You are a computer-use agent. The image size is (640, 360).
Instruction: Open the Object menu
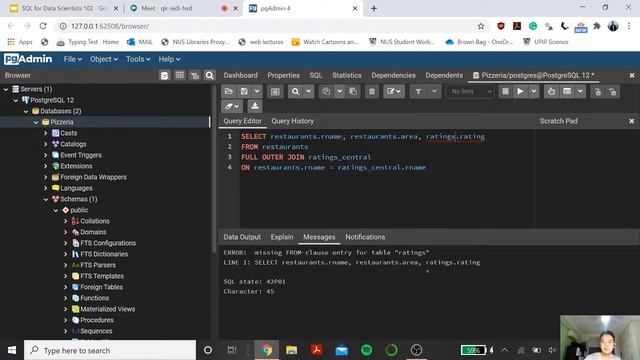tap(104, 59)
